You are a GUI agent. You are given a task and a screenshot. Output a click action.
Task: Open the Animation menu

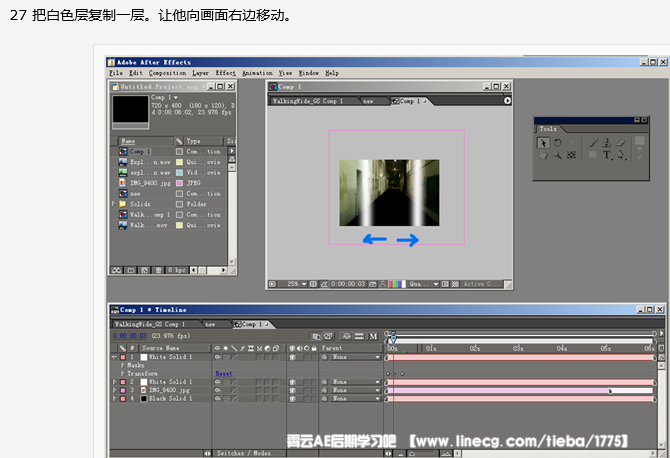click(x=257, y=73)
